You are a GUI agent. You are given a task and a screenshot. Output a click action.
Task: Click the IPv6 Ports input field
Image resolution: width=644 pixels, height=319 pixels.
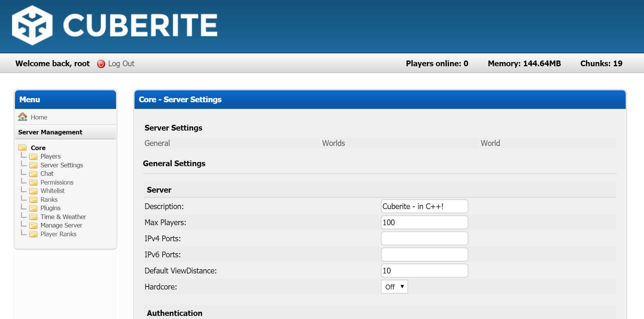(x=424, y=255)
